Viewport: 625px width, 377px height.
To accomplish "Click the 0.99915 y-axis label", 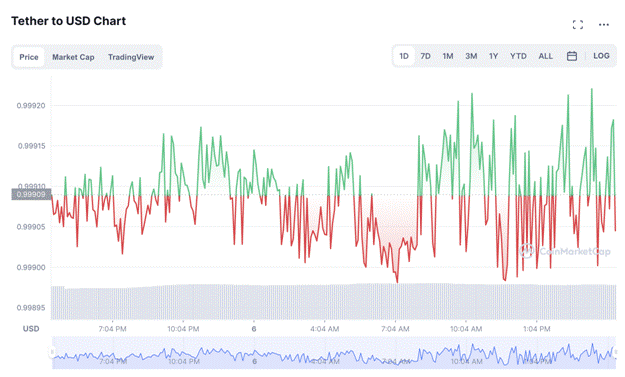I will pos(31,146).
